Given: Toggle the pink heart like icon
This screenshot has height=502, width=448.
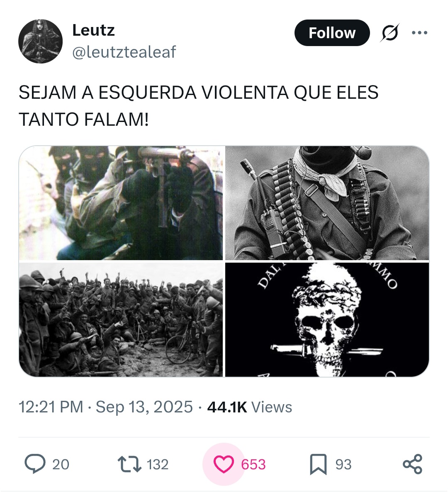Looking at the screenshot, I should [x=224, y=464].
